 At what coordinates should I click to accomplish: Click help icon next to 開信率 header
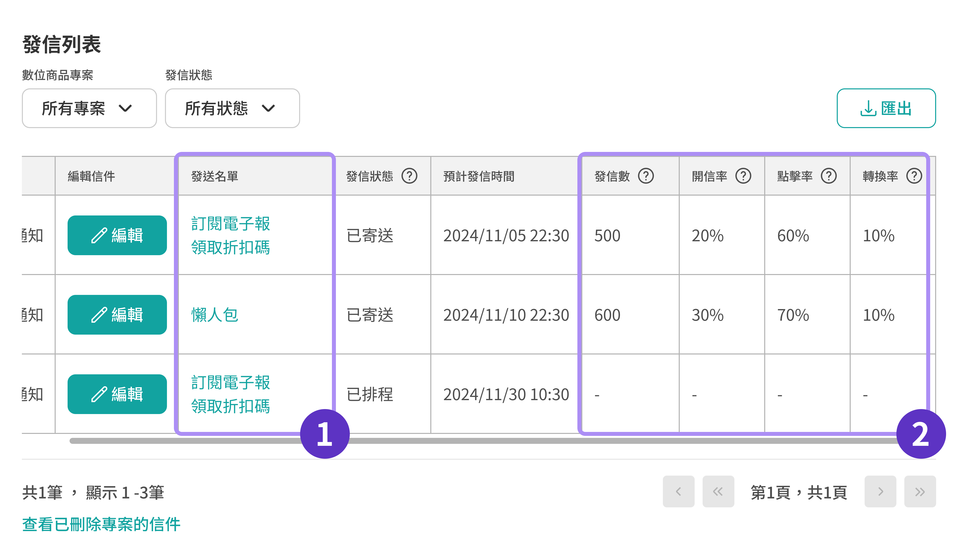click(743, 176)
